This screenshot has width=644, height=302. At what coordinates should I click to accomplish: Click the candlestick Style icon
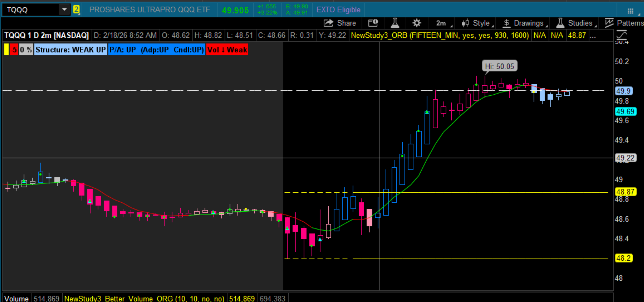pyautogui.click(x=465, y=23)
